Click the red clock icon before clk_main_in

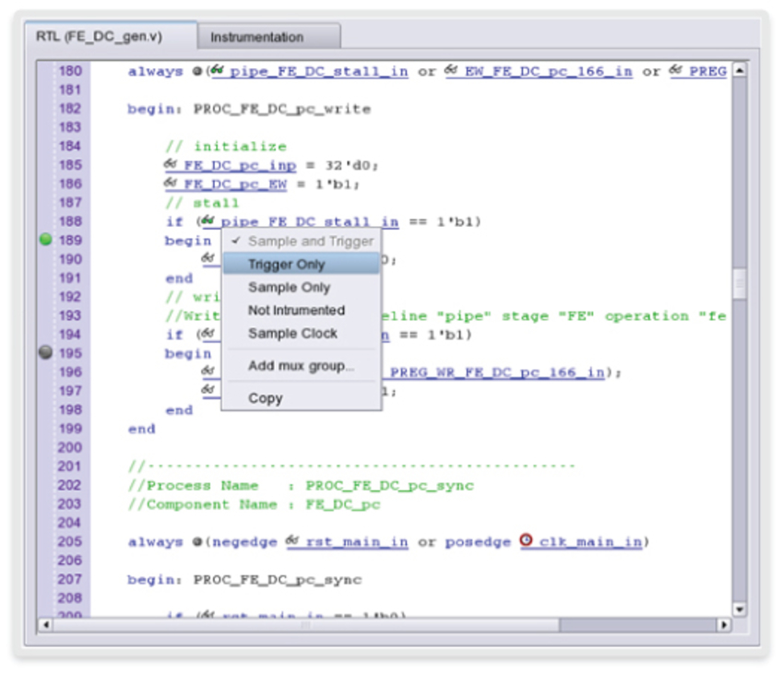click(x=526, y=540)
